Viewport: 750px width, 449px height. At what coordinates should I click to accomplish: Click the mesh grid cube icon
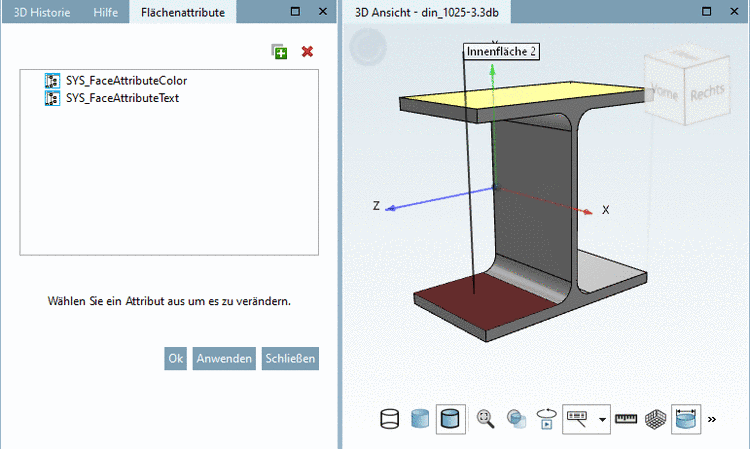(656, 419)
